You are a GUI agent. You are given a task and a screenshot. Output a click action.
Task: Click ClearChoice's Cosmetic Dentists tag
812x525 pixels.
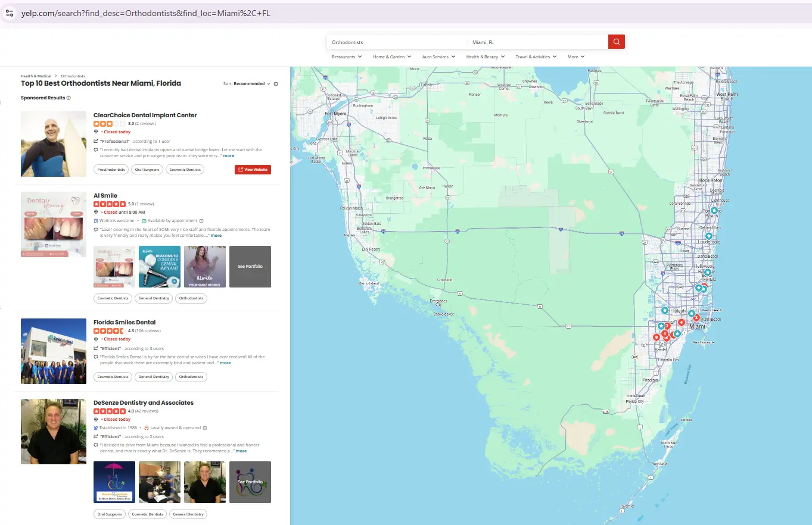click(x=185, y=170)
